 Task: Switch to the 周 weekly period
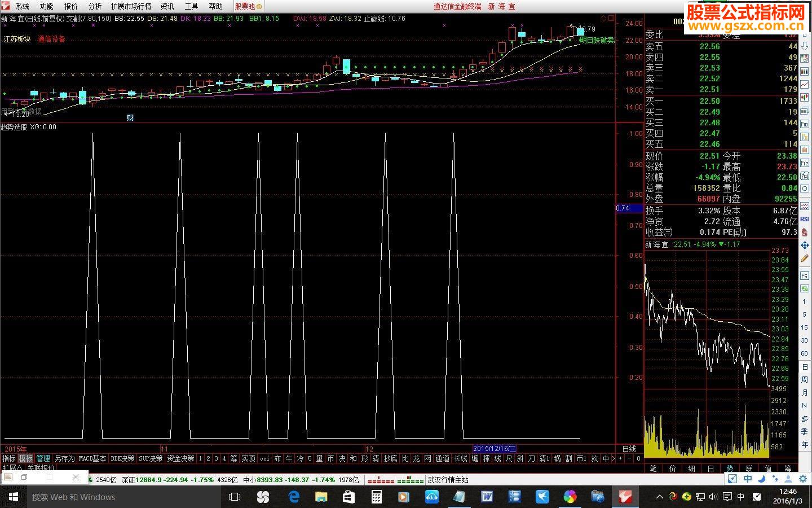coord(805,380)
